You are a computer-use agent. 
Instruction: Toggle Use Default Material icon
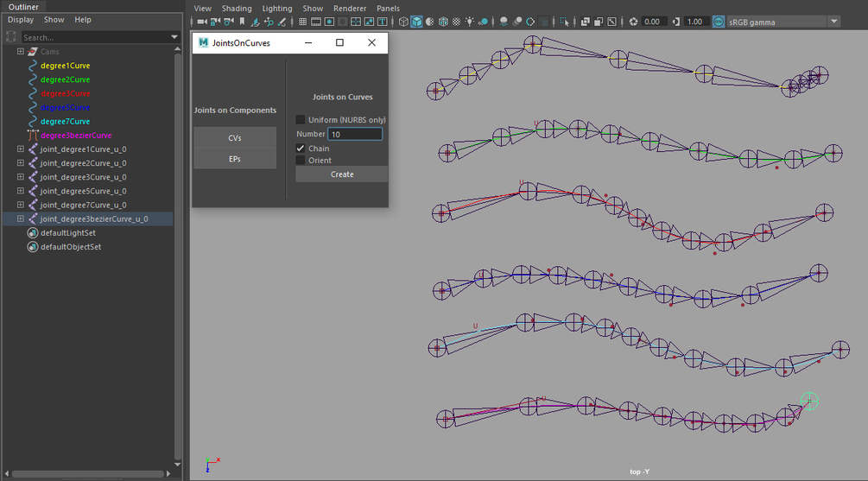coord(429,22)
